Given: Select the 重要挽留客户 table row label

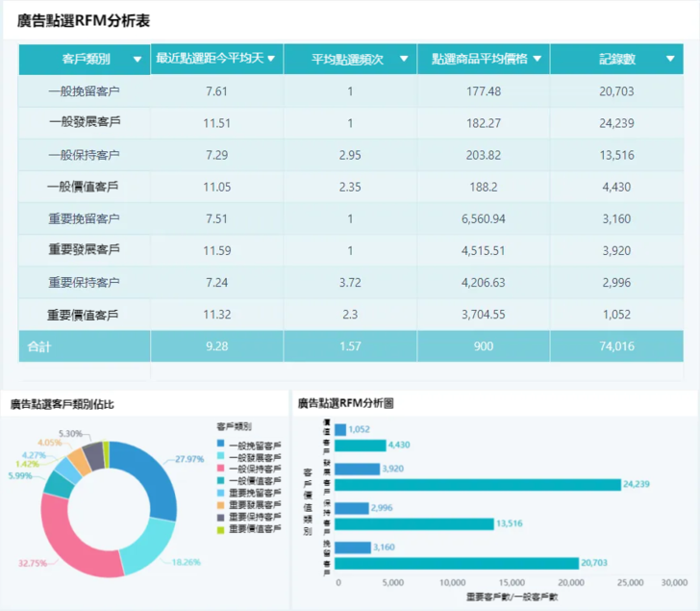Looking at the screenshot, I should (84, 218).
